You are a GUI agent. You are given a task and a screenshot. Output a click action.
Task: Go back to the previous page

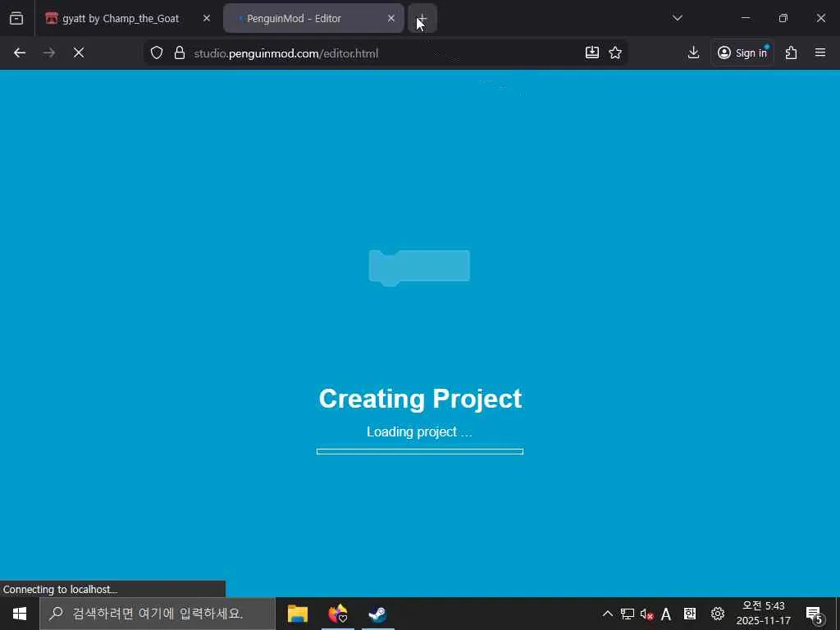[20, 52]
